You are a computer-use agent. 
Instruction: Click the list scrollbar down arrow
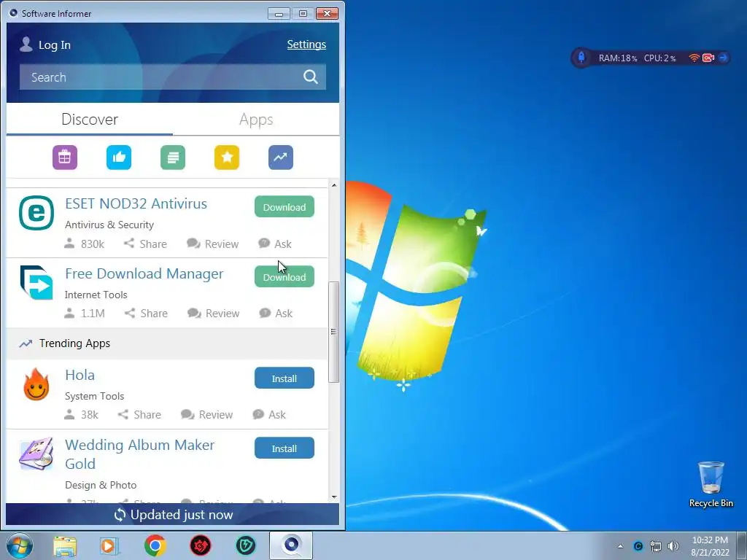click(334, 497)
